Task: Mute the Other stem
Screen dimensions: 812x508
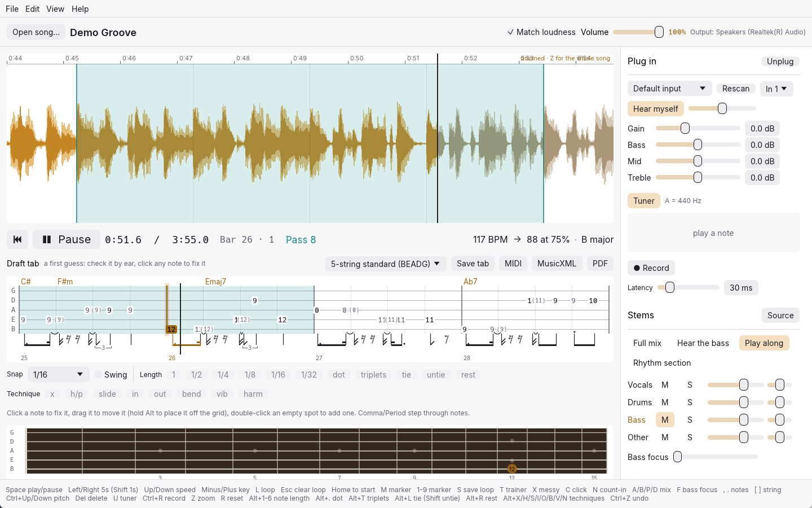Action: coord(665,437)
